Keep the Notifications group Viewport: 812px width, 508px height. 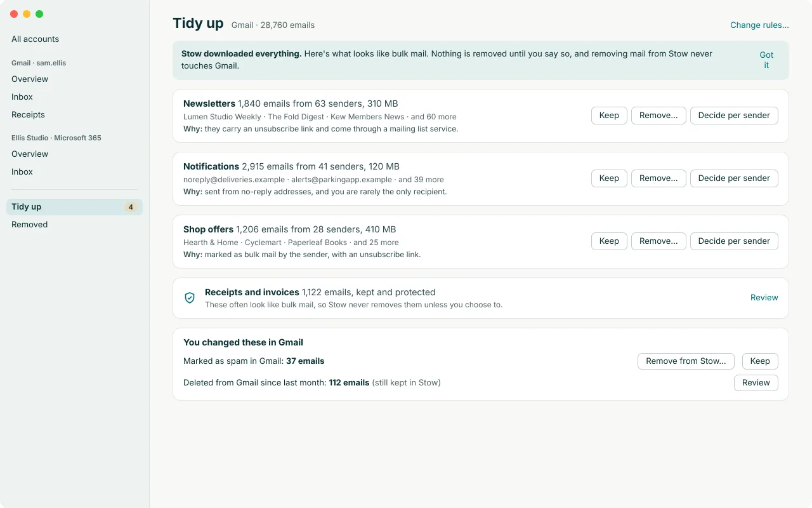pos(609,178)
